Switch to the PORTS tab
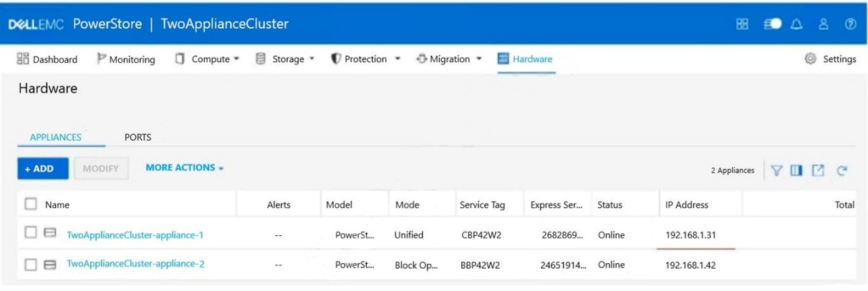This screenshot has height=291, width=868. click(136, 137)
